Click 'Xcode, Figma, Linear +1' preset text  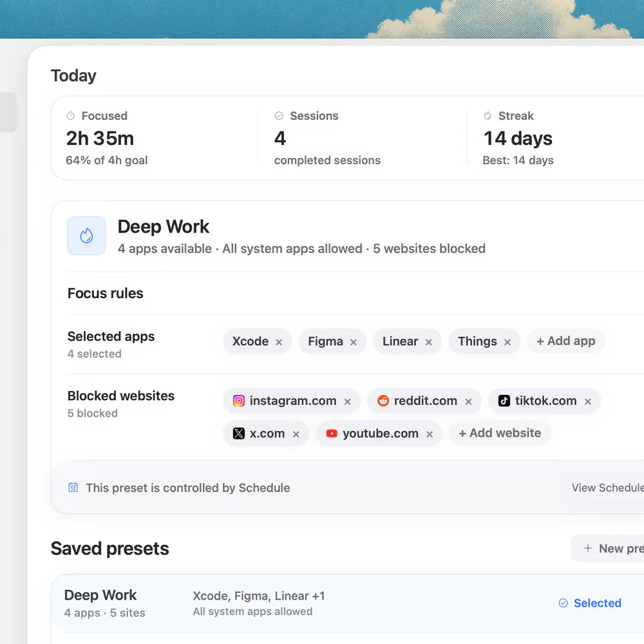coord(259,596)
